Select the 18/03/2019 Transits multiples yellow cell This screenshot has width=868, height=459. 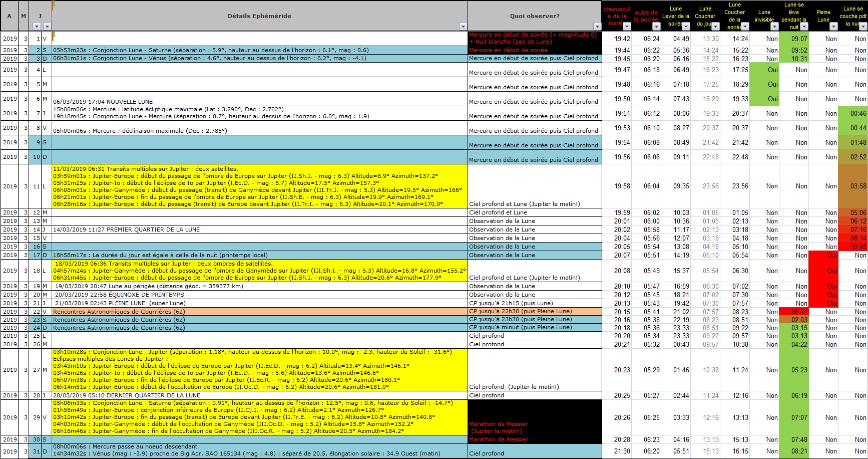(x=260, y=271)
